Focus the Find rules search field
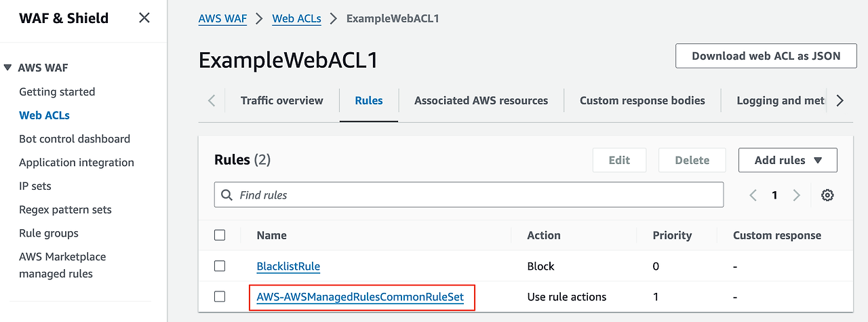This screenshot has width=868, height=322. coord(469,195)
